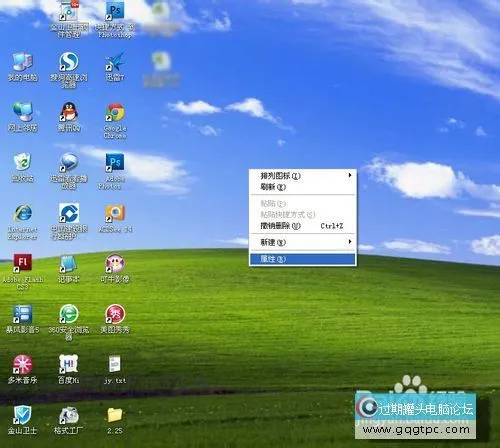
Task: Select the 百度Hi shortcut
Action: point(69,369)
